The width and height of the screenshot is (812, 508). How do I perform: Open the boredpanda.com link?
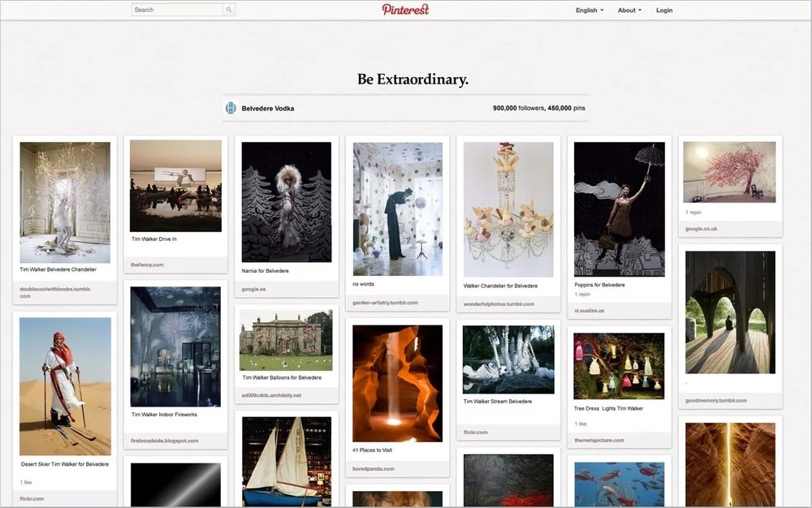pos(374,468)
